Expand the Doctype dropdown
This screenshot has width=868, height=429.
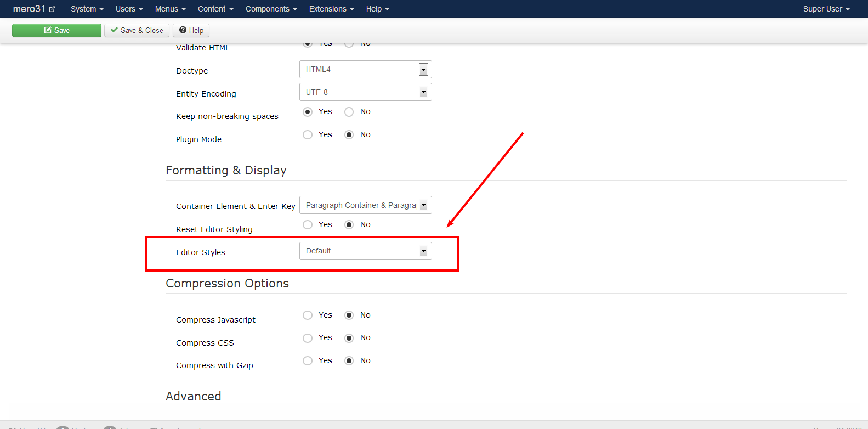click(365, 70)
